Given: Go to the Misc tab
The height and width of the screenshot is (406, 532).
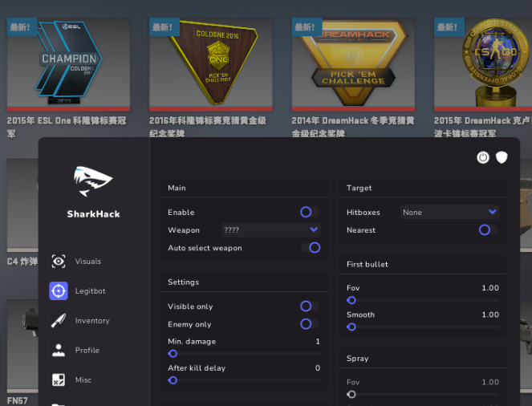Looking at the screenshot, I should [x=83, y=380].
